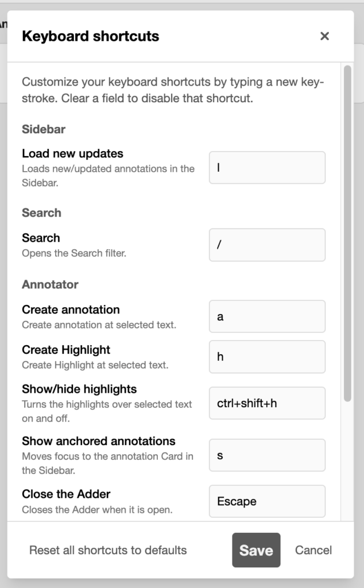
Task: Click the Close the Adder label
Action: point(65,494)
